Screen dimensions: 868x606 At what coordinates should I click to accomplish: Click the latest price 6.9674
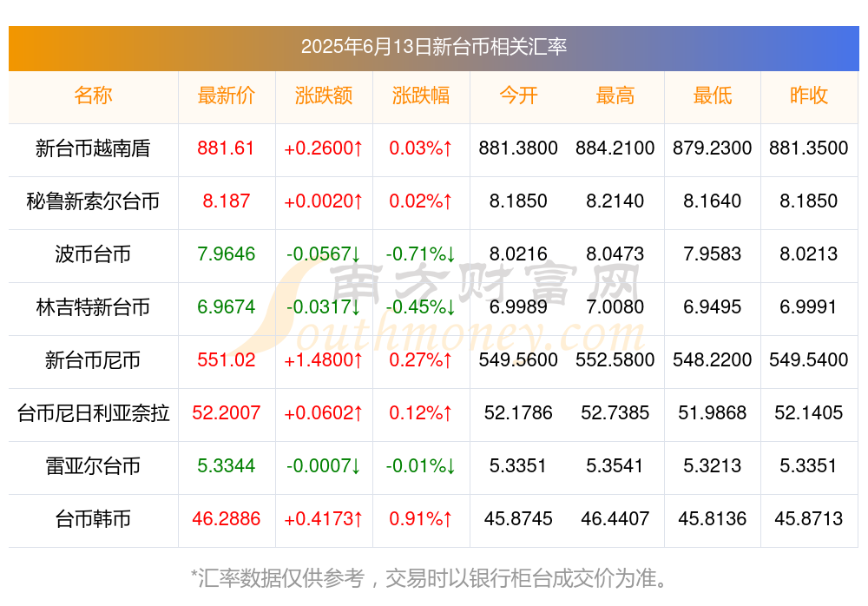point(226,306)
